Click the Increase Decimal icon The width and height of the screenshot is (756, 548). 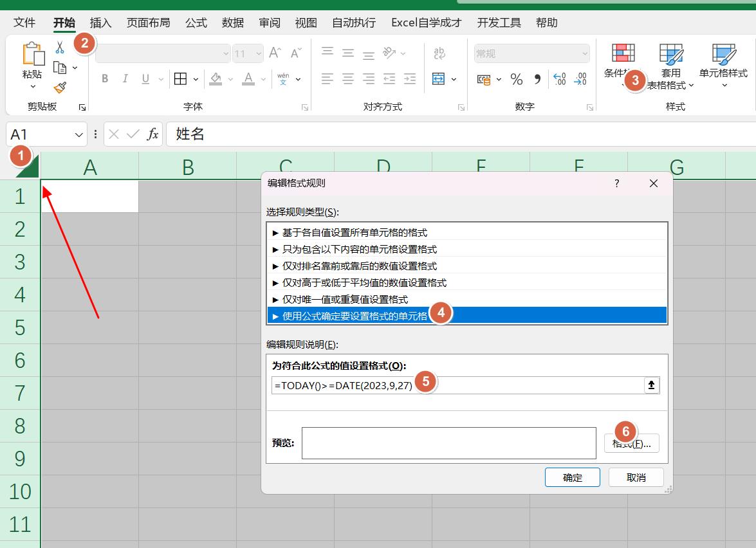point(560,78)
